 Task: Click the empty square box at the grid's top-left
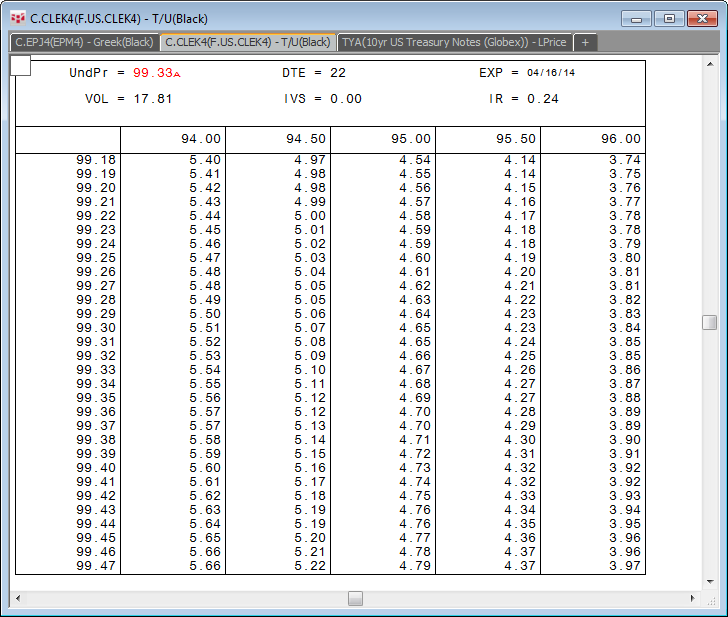(x=21, y=66)
